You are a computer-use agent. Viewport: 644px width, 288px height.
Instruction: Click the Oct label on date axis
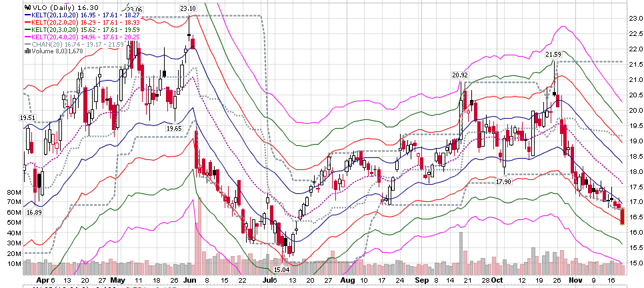click(497, 280)
